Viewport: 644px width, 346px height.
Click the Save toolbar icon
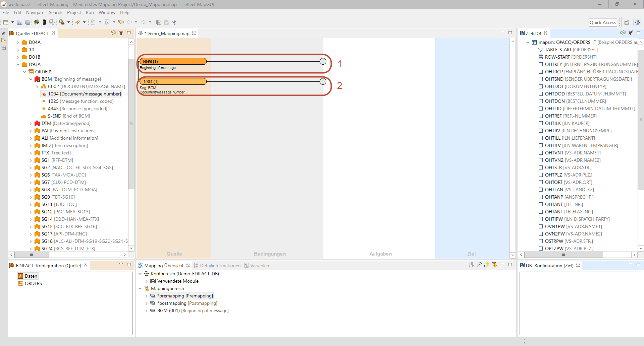tap(19, 22)
